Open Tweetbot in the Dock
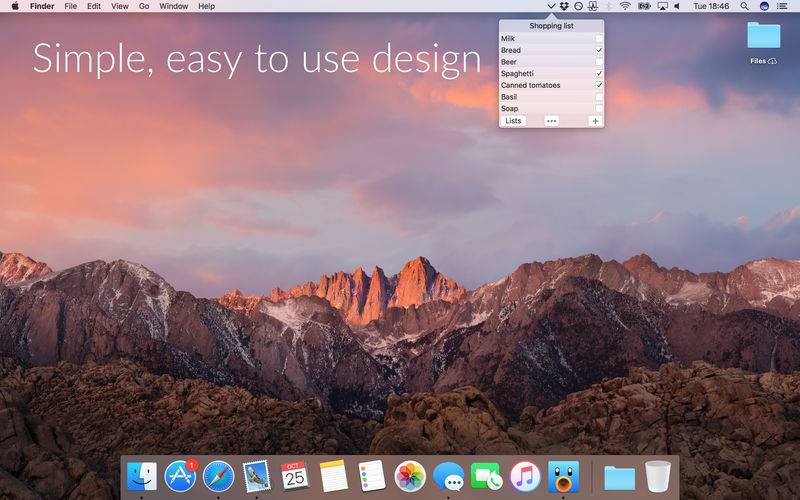Viewport: 800px width, 500px height. [x=563, y=476]
